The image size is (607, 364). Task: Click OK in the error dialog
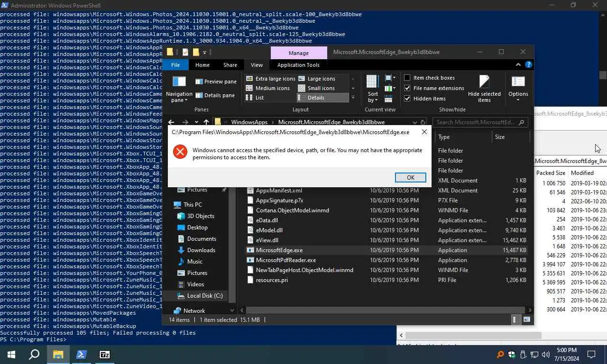pyautogui.click(x=411, y=177)
